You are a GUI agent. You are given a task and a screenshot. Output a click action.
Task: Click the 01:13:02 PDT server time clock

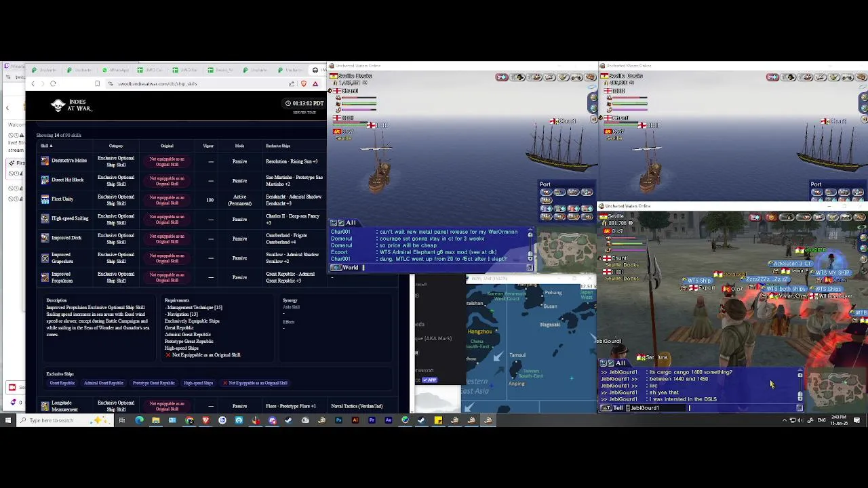pyautogui.click(x=304, y=103)
